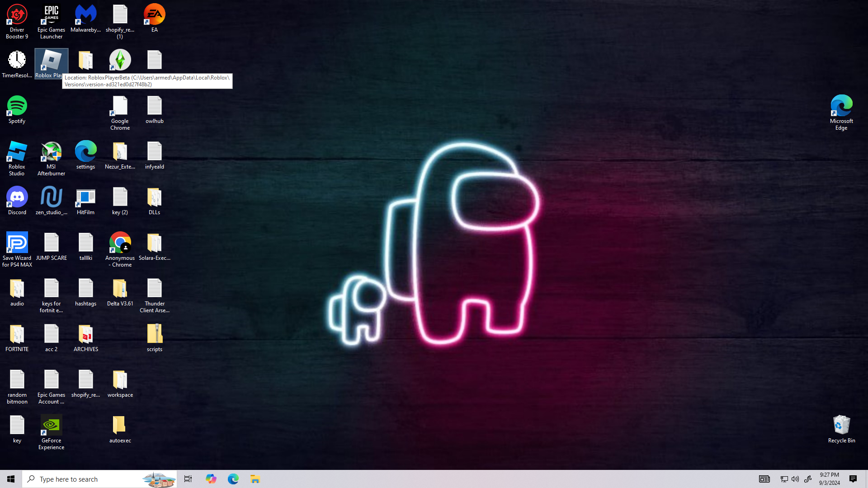Open File Explorer from the taskbar
Viewport: 868px width, 488px height.
pos(255,479)
